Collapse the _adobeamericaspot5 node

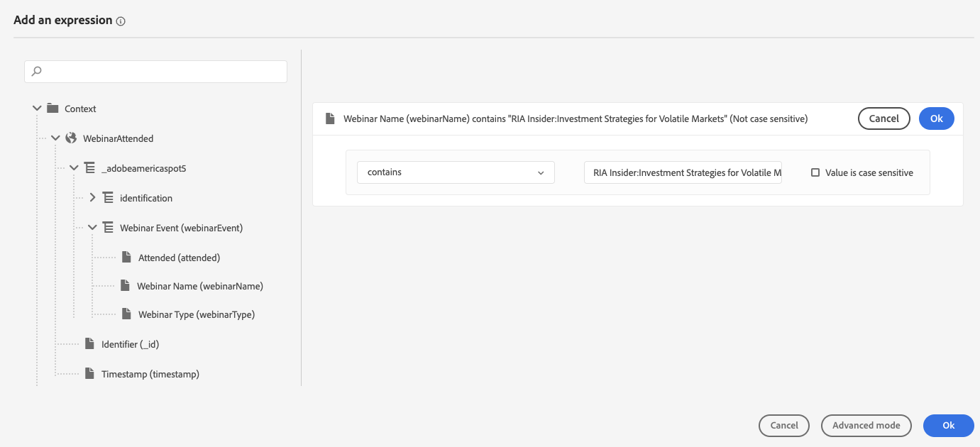(x=74, y=168)
